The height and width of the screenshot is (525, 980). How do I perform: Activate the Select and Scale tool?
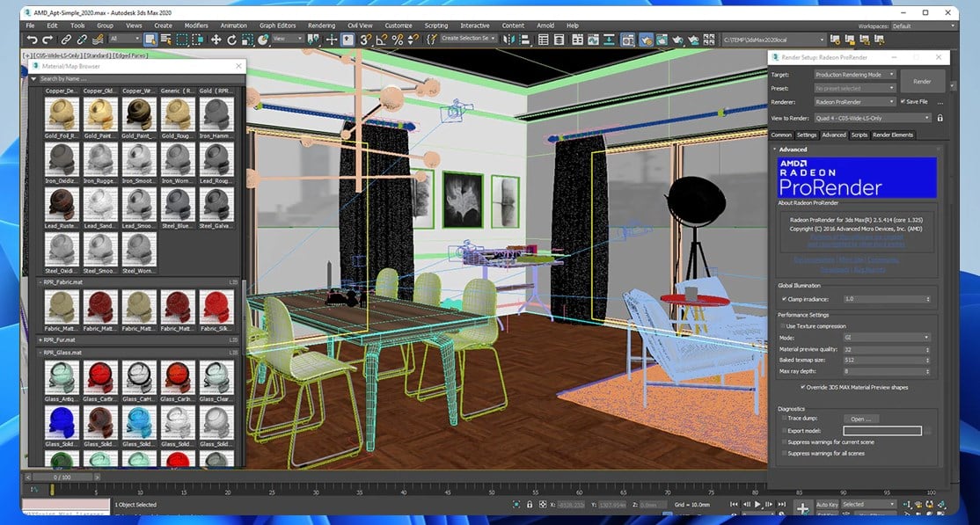click(x=247, y=40)
